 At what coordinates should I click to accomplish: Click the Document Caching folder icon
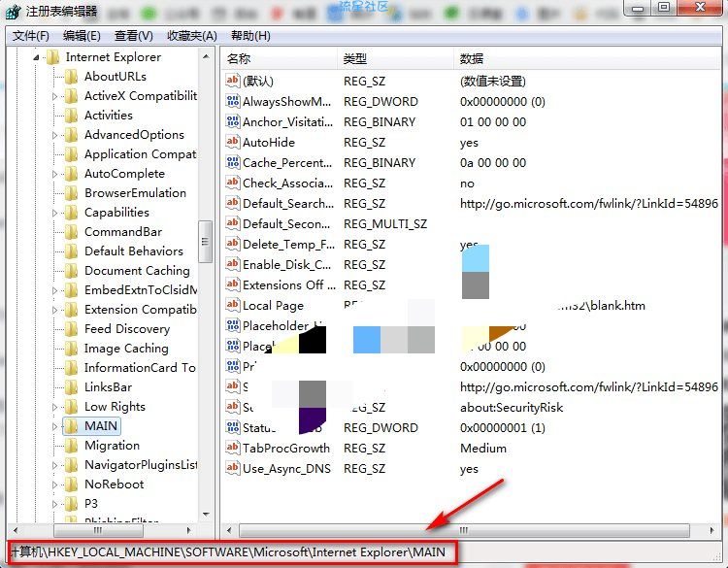coord(71,271)
